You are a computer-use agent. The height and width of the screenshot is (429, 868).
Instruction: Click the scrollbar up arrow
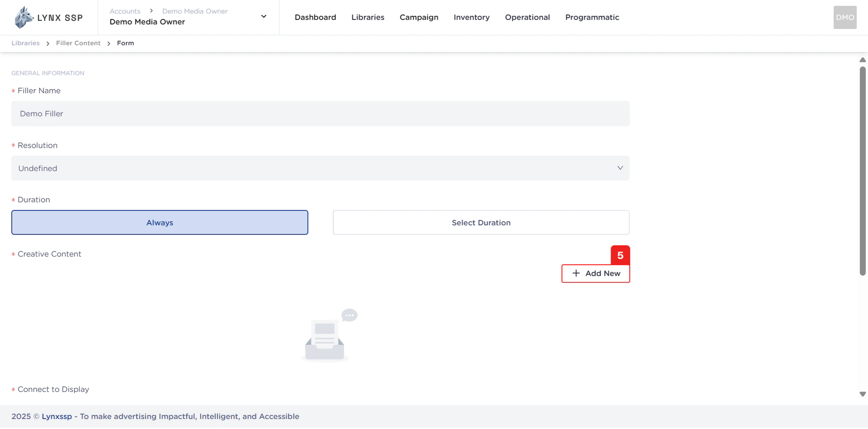coord(863,60)
